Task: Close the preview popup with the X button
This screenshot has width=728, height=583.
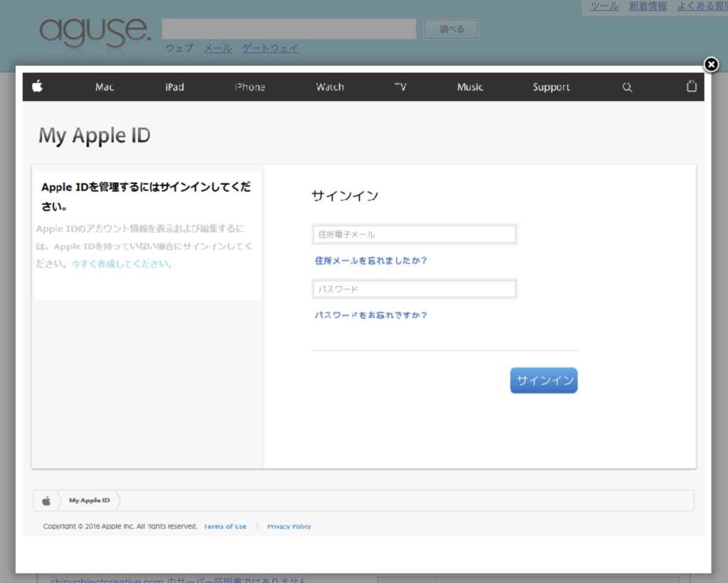Action: click(711, 64)
